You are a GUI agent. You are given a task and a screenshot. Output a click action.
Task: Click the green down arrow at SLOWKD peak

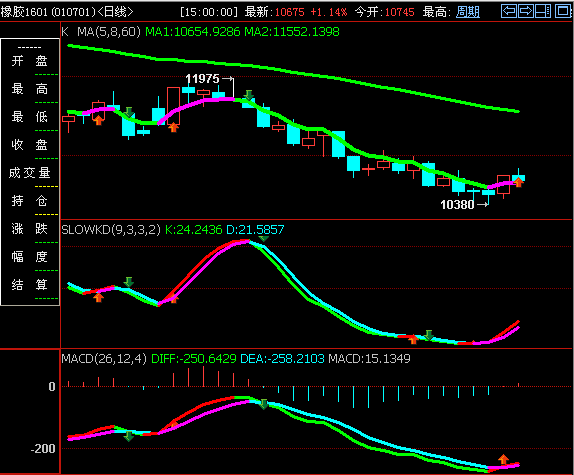click(x=263, y=239)
